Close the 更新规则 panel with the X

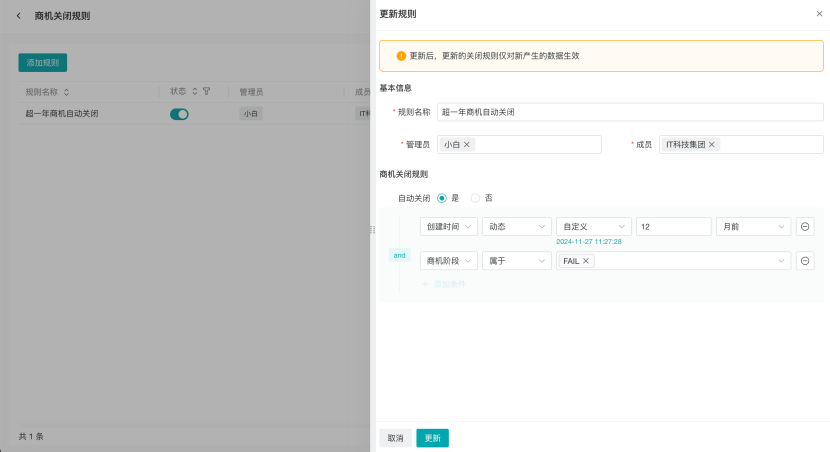[819, 14]
